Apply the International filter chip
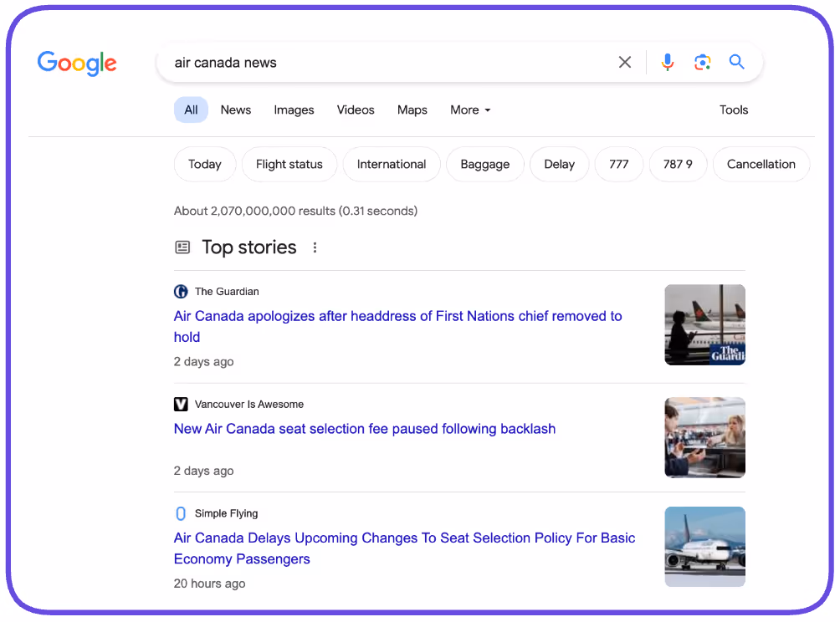This screenshot has height=622, width=840. tap(392, 165)
